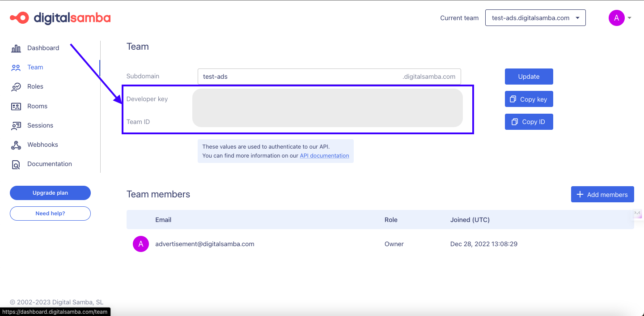Screen dimensions: 644x316
Task: Click the Team people icon in sidebar
Action: tap(16, 68)
